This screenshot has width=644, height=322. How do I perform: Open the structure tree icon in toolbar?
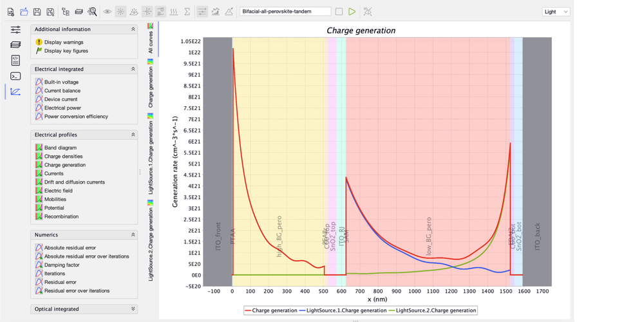(x=66, y=12)
